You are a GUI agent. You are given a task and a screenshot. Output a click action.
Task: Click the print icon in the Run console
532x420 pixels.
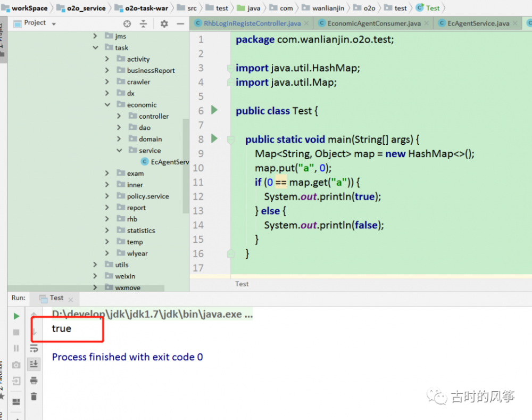pos(34,381)
